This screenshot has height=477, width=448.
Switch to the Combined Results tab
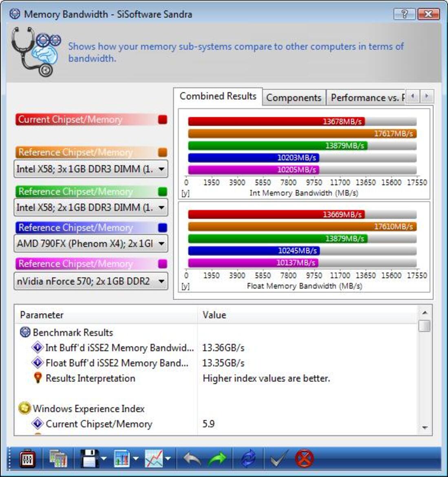tap(218, 97)
